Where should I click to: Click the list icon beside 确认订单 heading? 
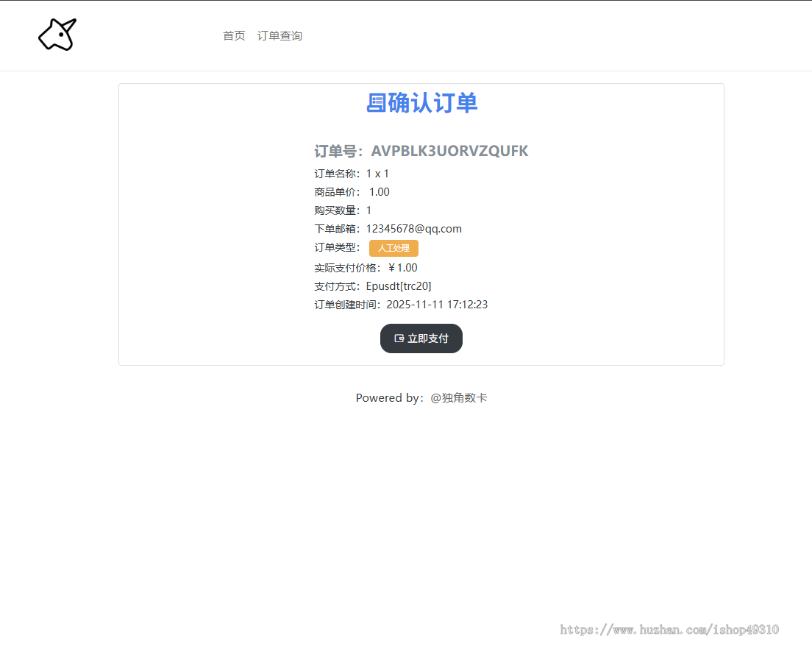tap(376, 103)
